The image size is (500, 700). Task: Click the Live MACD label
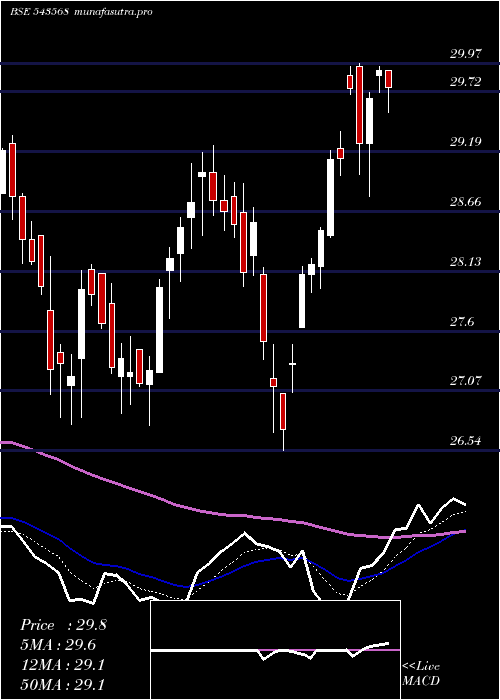(x=421, y=673)
